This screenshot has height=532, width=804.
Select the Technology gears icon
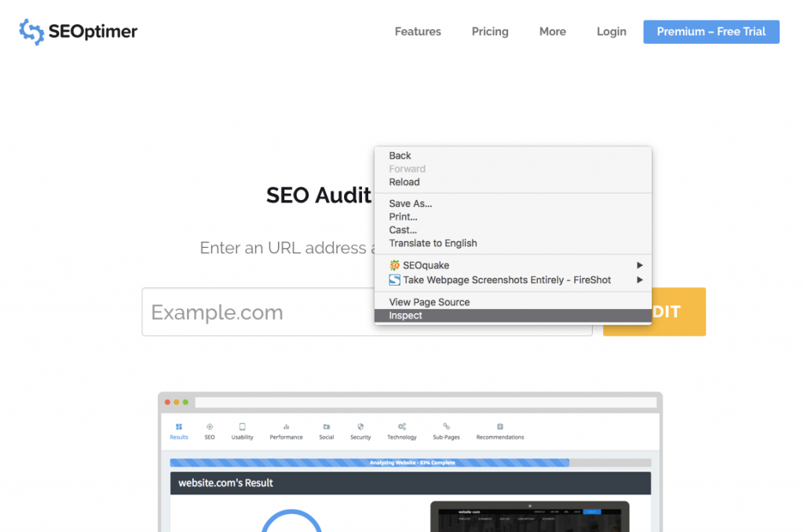[x=402, y=426]
